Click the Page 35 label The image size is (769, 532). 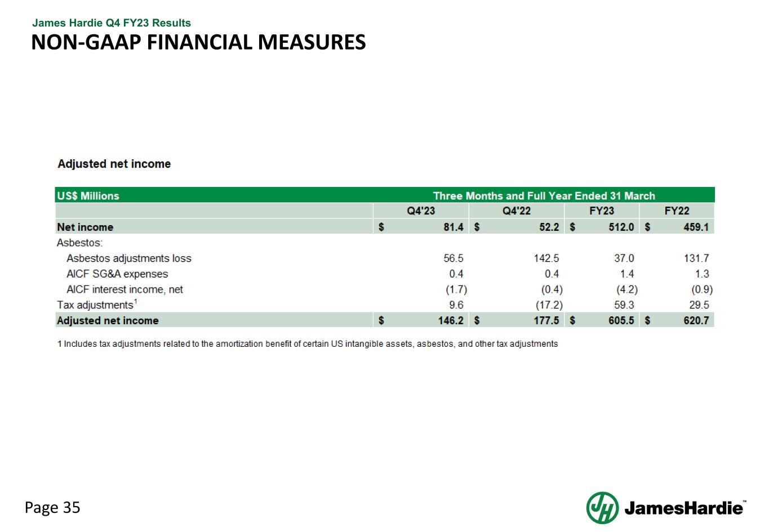coord(52,508)
